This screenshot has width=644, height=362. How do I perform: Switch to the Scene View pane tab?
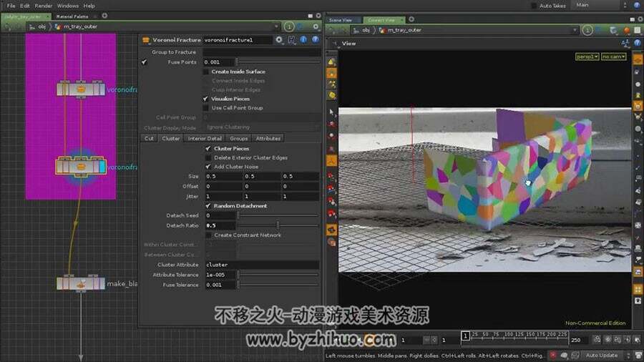[342, 20]
